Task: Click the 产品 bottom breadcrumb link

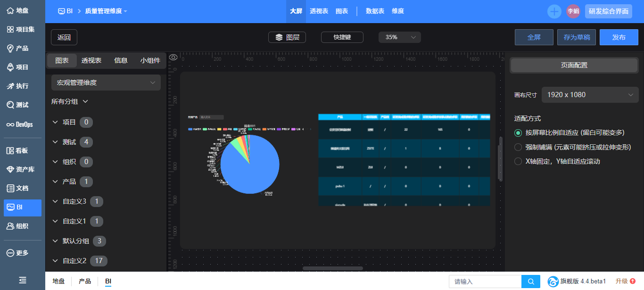Action: tap(85, 281)
